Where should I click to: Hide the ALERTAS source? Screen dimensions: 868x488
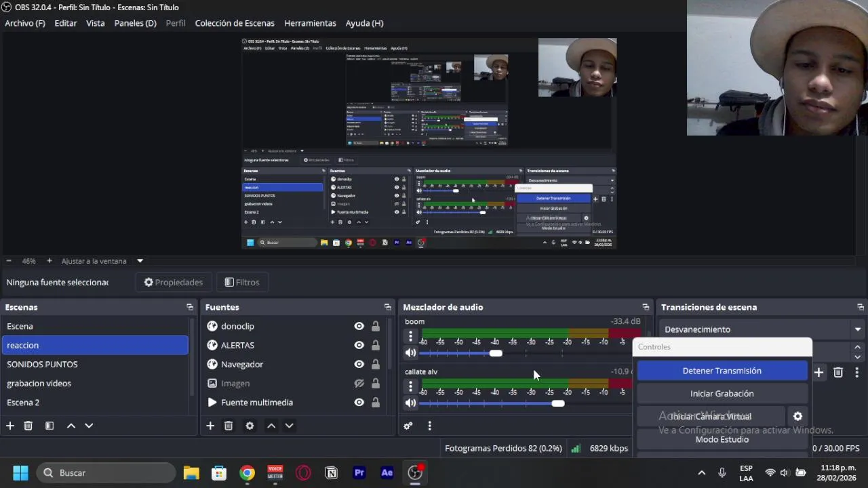click(x=359, y=345)
